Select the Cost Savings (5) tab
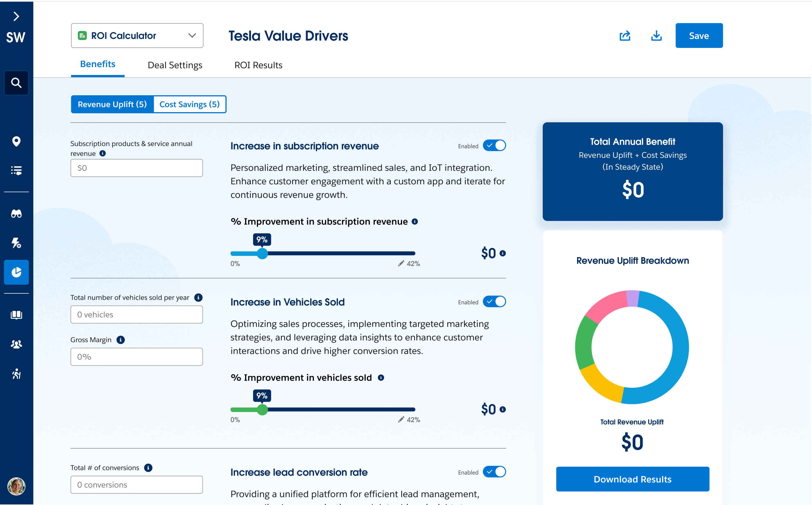 pyautogui.click(x=190, y=104)
